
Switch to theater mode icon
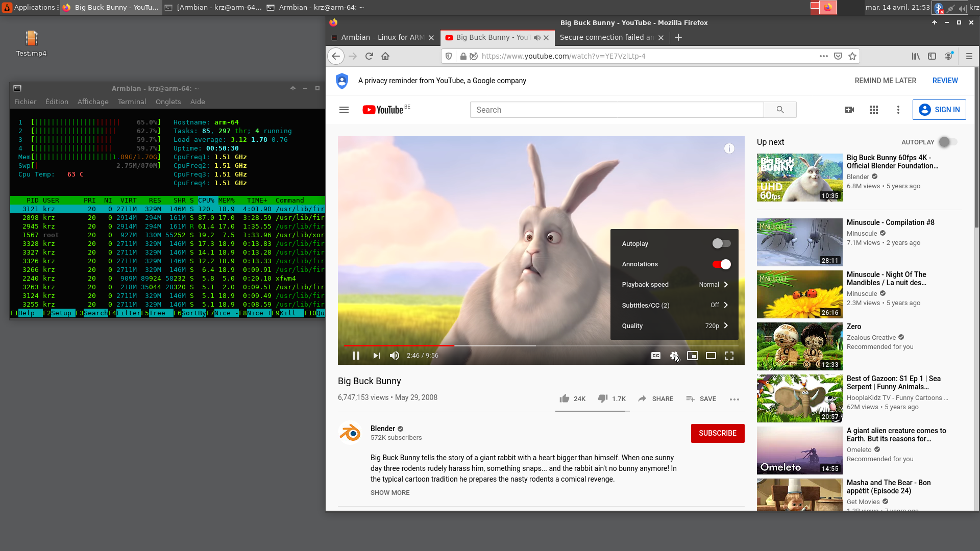pos(711,356)
